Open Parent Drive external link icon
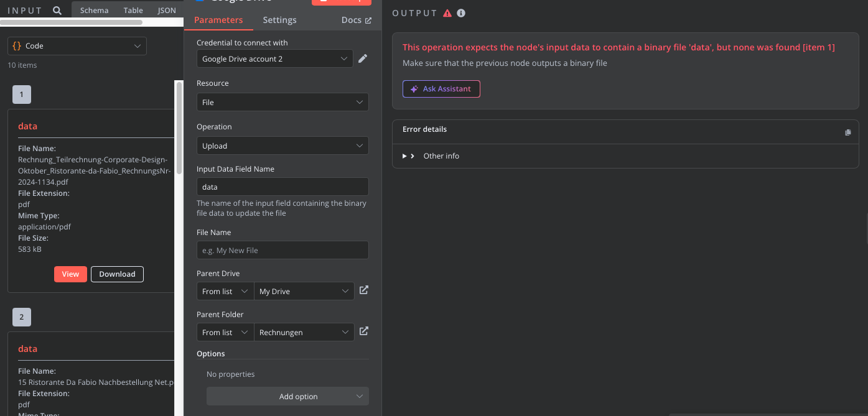 click(364, 290)
